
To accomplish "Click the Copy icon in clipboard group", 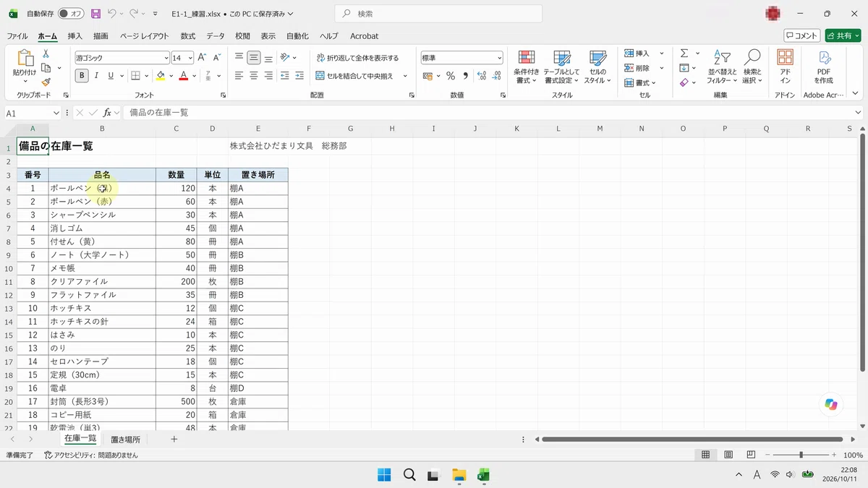I will [46, 68].
